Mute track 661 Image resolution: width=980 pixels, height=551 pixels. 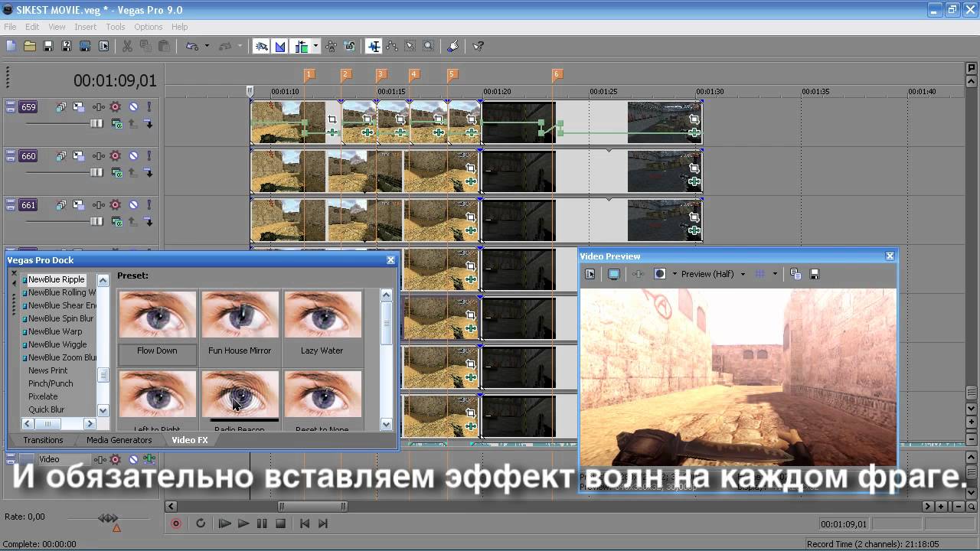[133, 205]
